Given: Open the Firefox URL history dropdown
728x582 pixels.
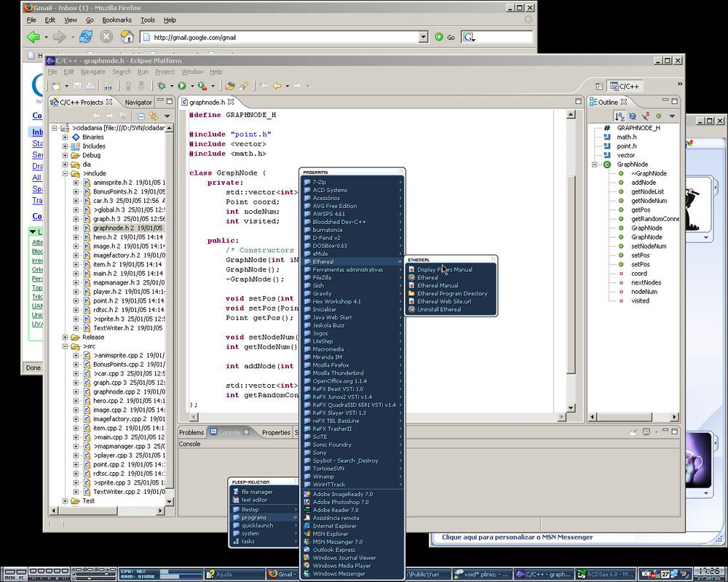Looking at the screenshot, I should click(x=424, y=37).
